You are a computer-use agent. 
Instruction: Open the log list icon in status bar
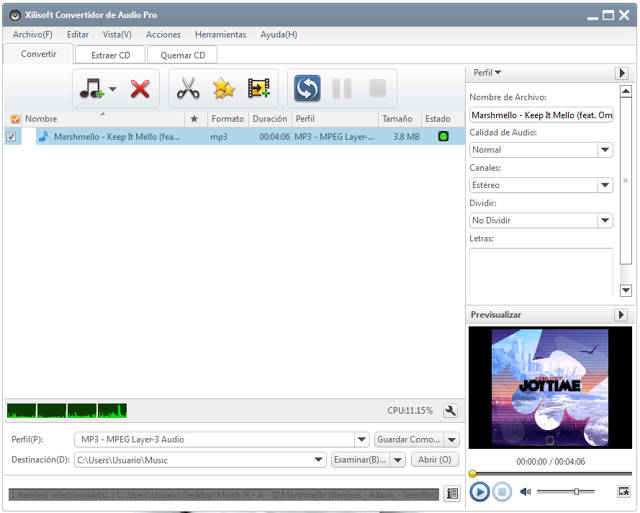coord(452,493)
